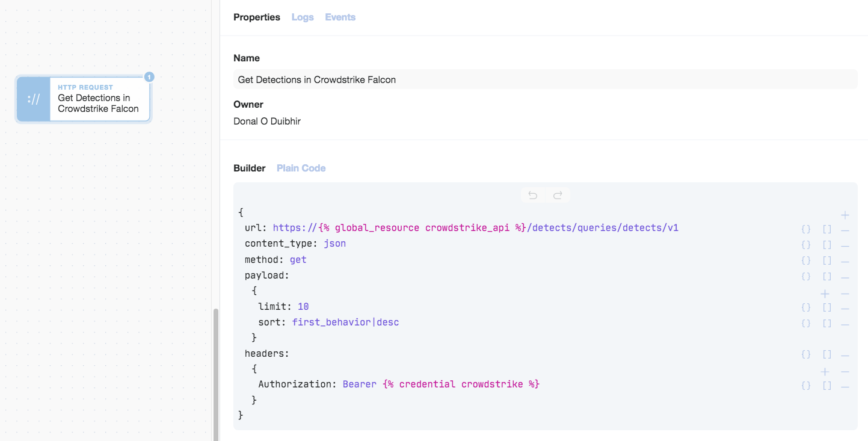The height and width of the screenshot is (441, 868).
Task: Switch to Plain Code view
Action: point(301,168)
